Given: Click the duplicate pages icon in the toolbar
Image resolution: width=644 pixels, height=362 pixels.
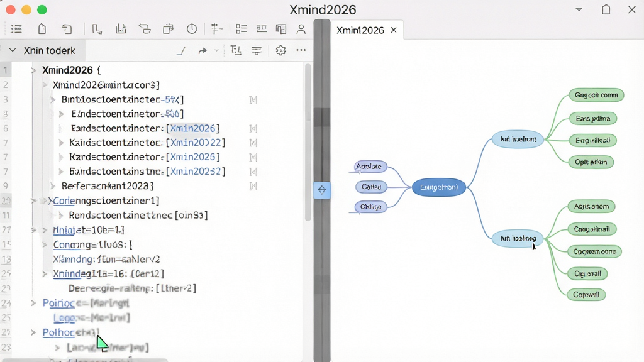Looking at the screenshot, I should pyautogui.click(x=168, y=29).
